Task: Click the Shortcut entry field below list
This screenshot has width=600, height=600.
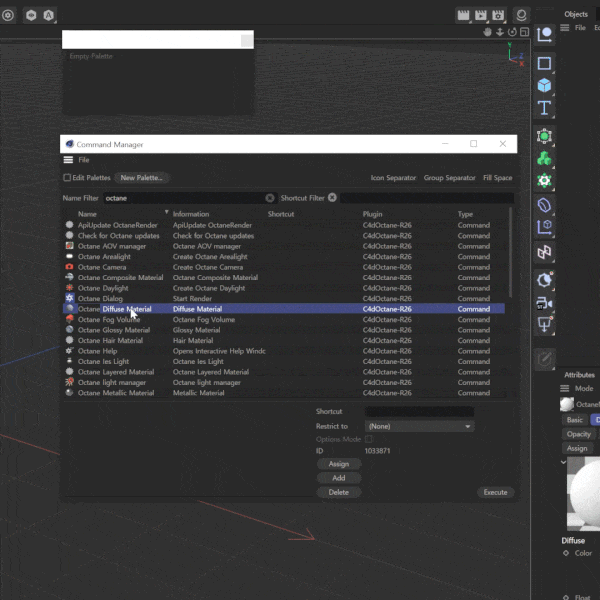Action: (419, 411)
